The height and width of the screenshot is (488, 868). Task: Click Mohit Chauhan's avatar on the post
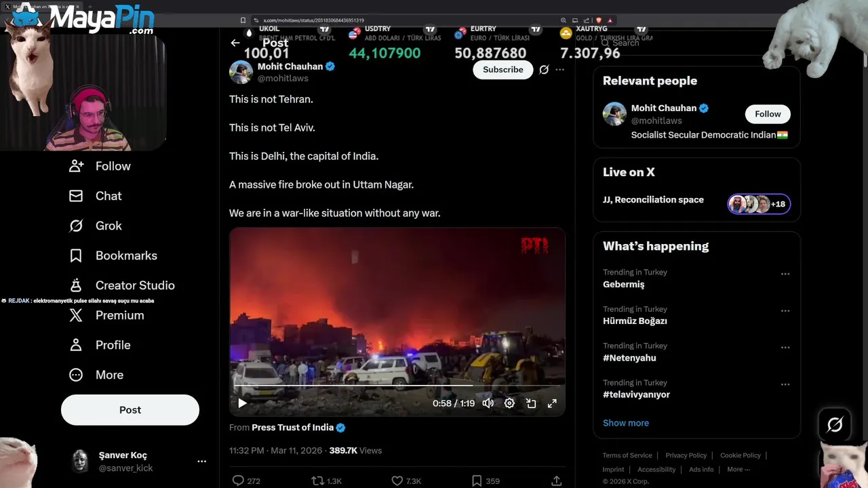(x=241, y=72)
